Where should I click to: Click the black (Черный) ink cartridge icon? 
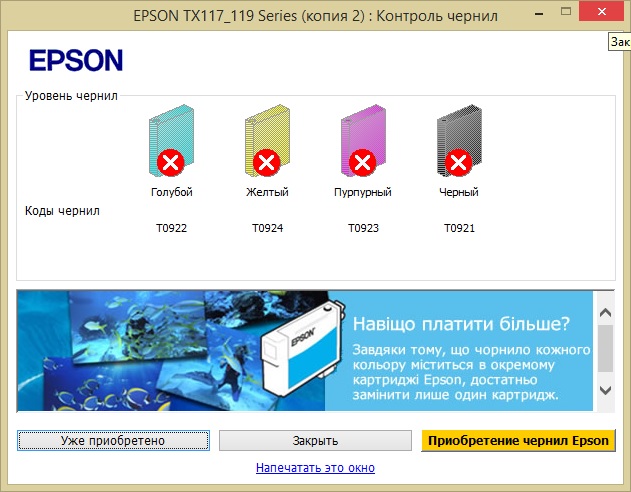459,141
